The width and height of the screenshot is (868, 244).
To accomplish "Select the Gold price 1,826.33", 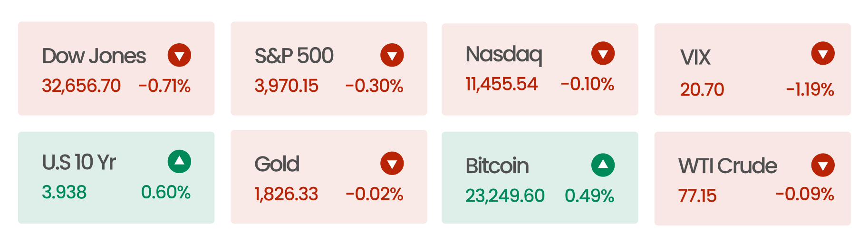I will pos(286,194).
